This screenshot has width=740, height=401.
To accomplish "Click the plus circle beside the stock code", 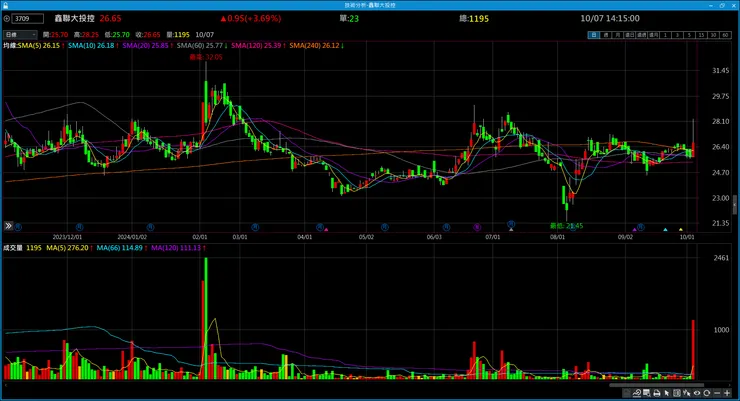I will point(7,19).
